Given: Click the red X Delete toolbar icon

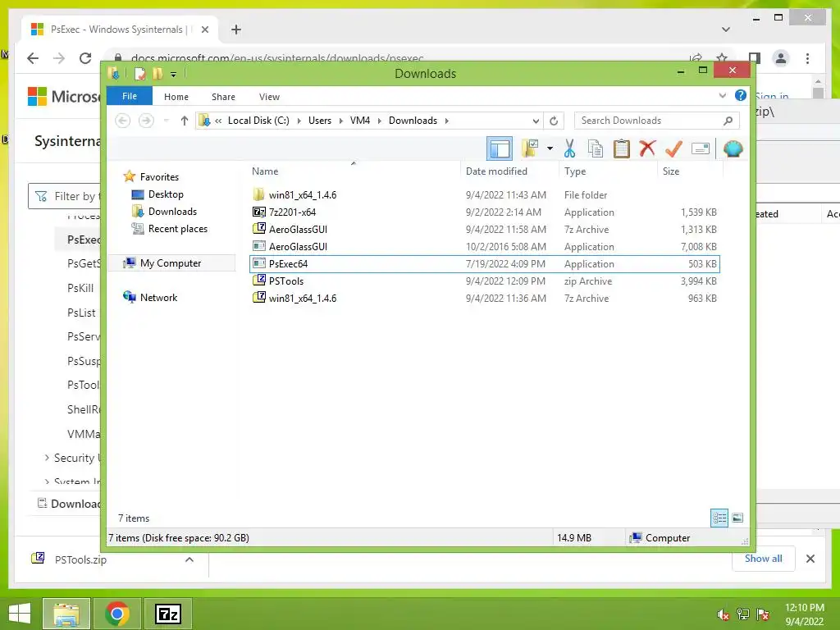Looking at the screenshot, I should click(x=647, y=148).
